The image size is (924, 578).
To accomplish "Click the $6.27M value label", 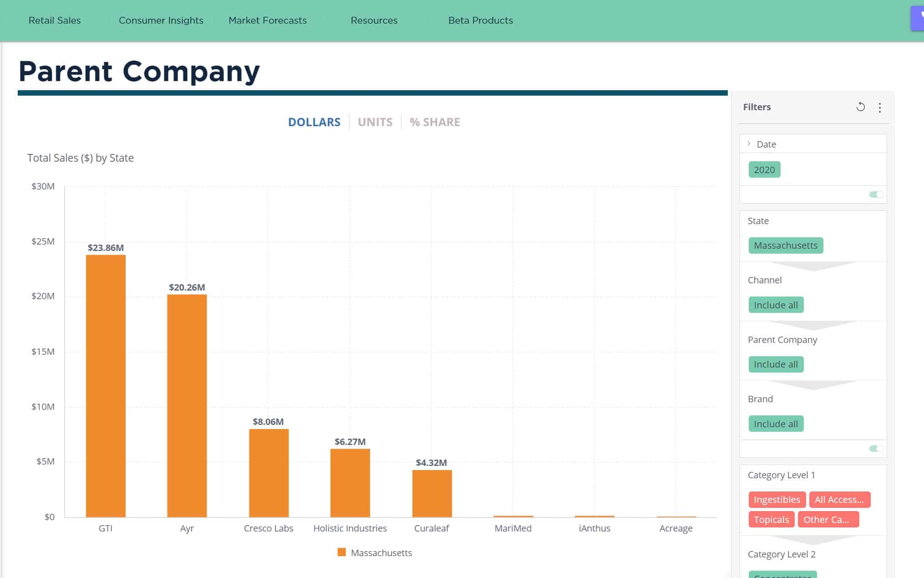I will [350, 442].
